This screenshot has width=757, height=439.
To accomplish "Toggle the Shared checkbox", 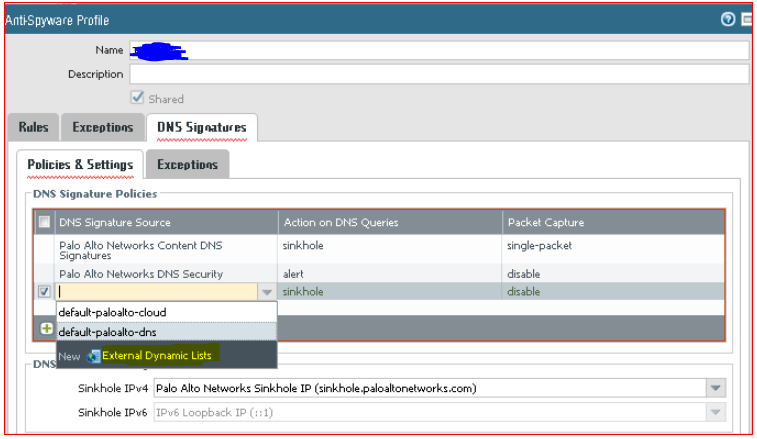I will click(x=137, y=98).
